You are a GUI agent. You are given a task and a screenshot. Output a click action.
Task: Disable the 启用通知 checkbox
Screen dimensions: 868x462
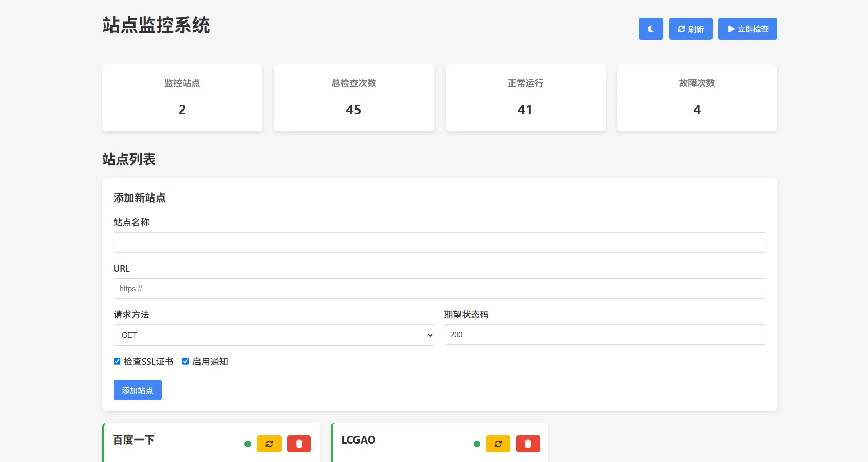coord(186,361)
